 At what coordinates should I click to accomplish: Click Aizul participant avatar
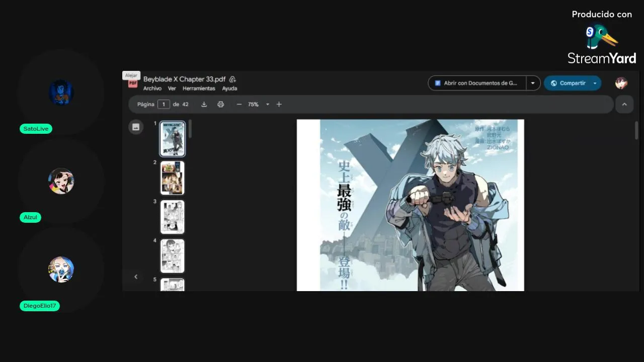coord(61,181)
